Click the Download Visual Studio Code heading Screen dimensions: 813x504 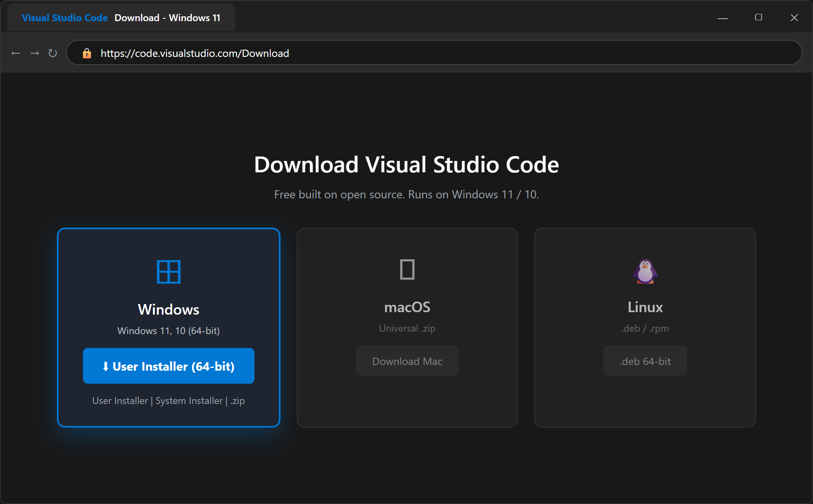coord(406,165)
